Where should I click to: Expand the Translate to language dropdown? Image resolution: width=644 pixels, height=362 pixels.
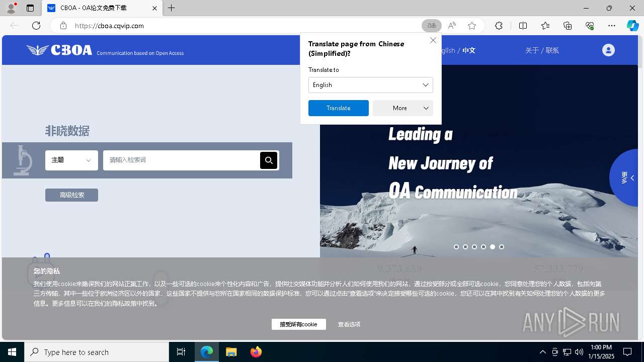tap(371, 85)
